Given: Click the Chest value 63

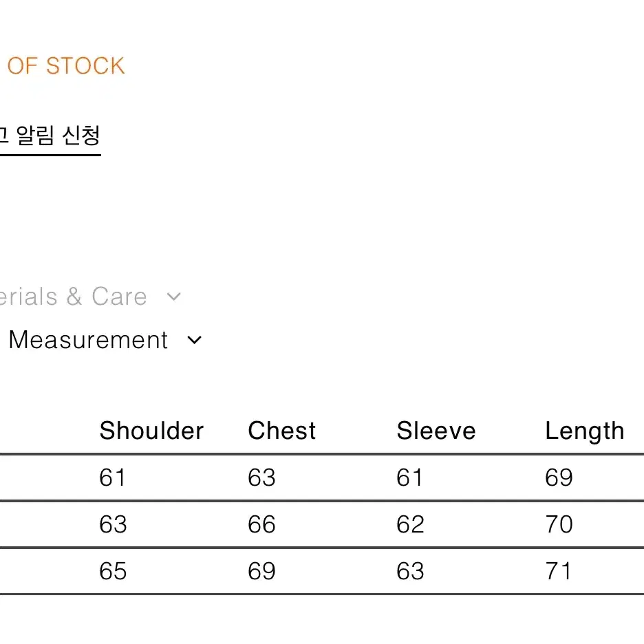Looking at the screenshot, I should [x=261, y=477].
